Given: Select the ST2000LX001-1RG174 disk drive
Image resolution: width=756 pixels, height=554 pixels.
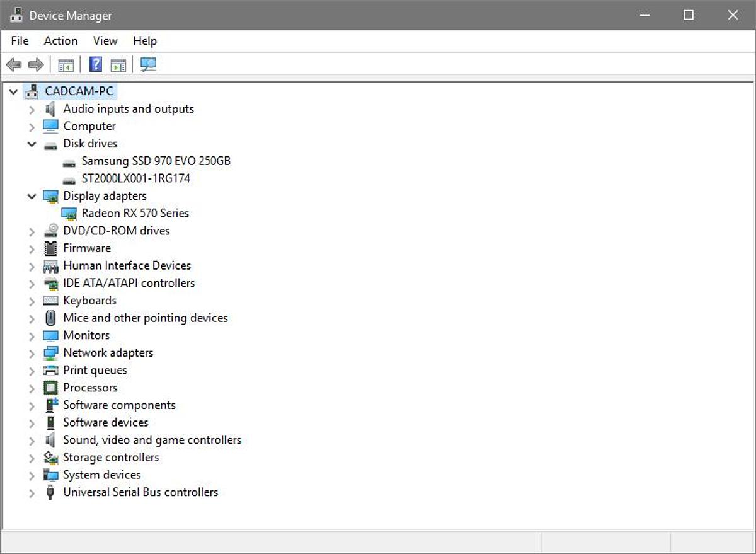Looking at the screenshot, I should (135, 178).
